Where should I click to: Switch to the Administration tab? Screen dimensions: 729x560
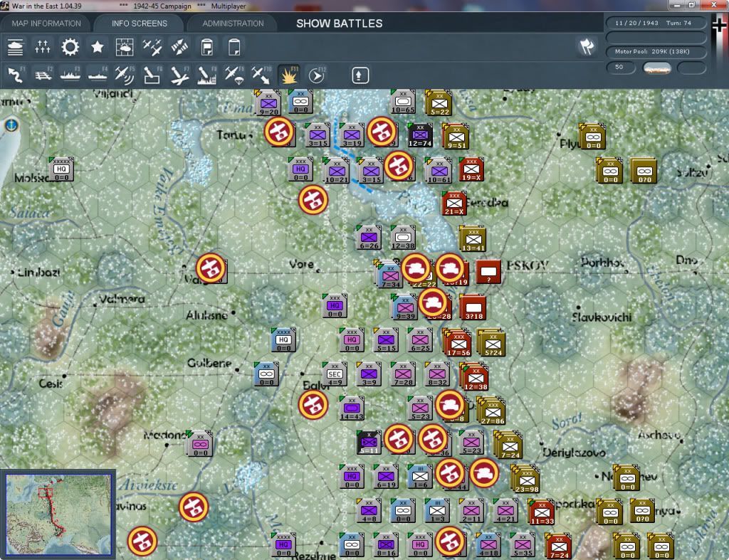pos(233,23)
